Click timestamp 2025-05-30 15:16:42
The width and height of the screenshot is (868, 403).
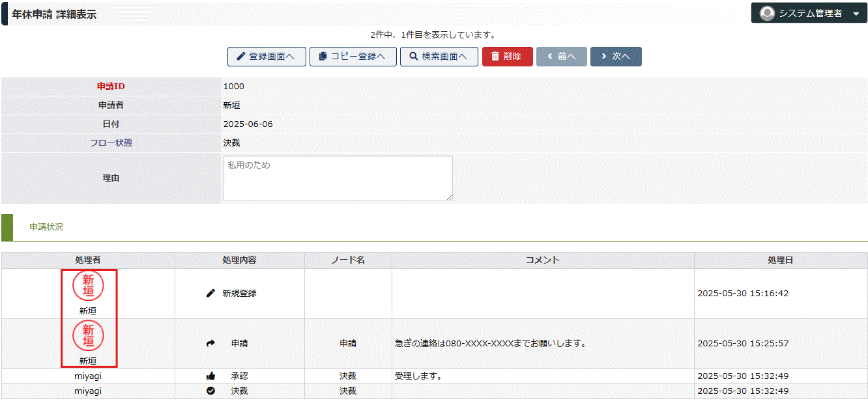(x=743, y=294)
